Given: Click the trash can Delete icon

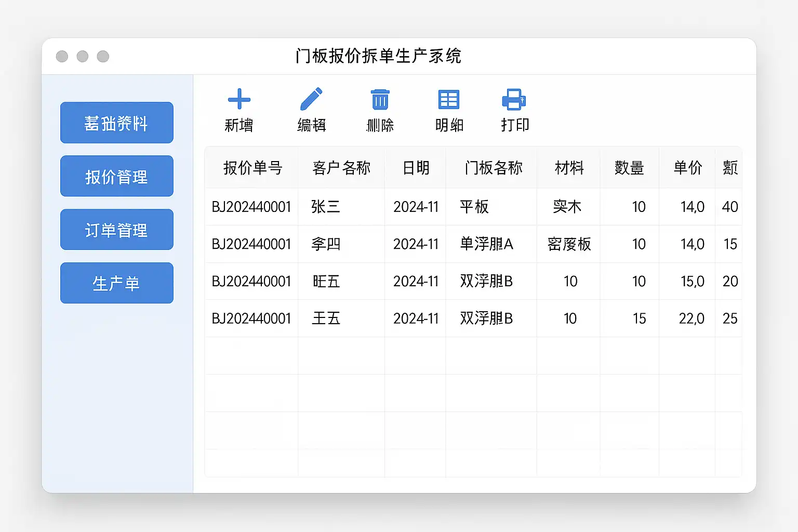Looking at the screenshot, I should coord(380,99).
